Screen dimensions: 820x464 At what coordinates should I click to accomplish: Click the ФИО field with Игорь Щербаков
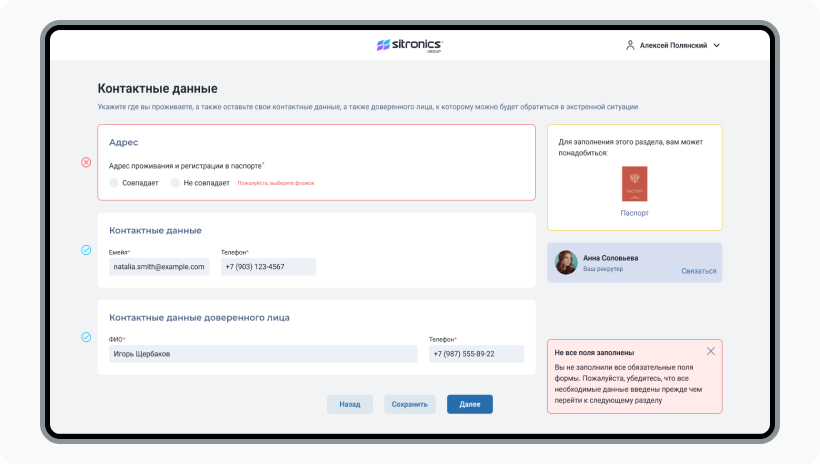(263, 354)
